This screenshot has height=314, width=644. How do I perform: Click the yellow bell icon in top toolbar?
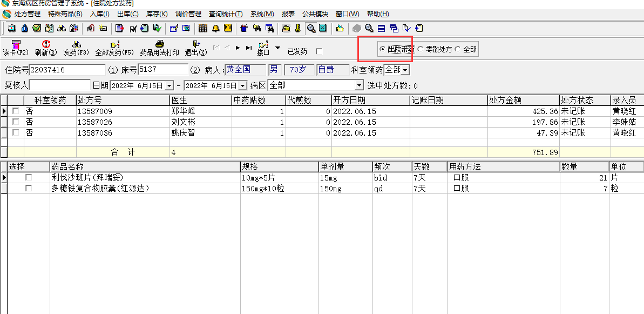pos(216,28)
